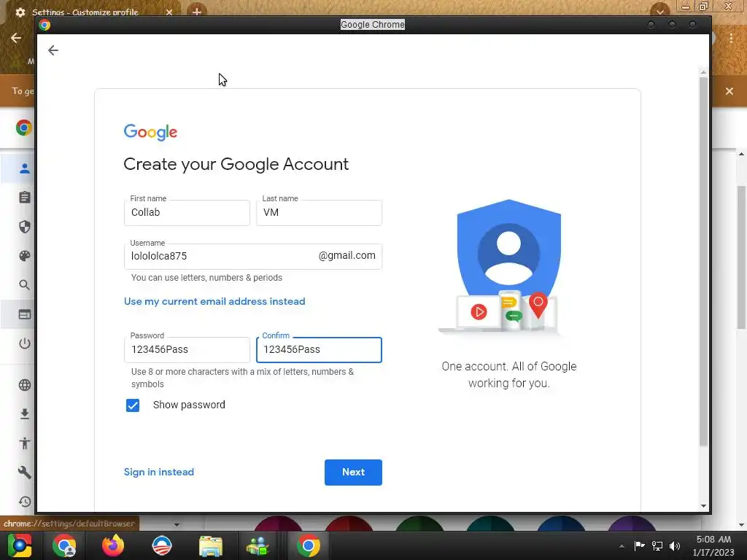Select the Settings - Customize profile tab
747x560 pixels.
(x=85, y=12)
